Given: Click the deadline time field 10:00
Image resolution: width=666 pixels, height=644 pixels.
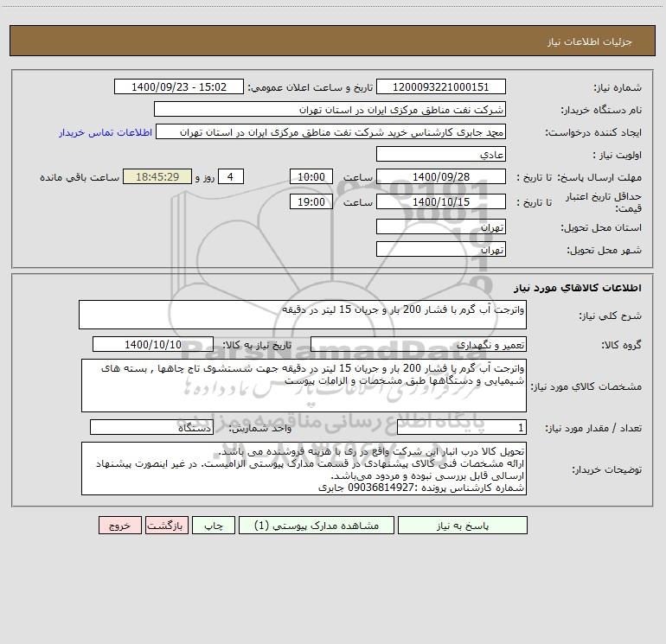Looking at the screenshot, I should click(311, 176).
